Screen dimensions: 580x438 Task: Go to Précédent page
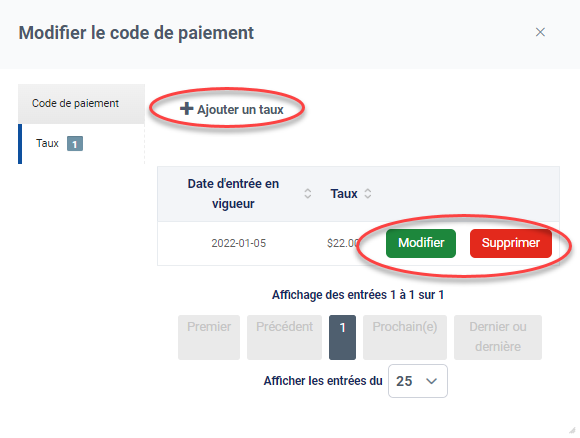pyautogui.click(x=284, y=337)
